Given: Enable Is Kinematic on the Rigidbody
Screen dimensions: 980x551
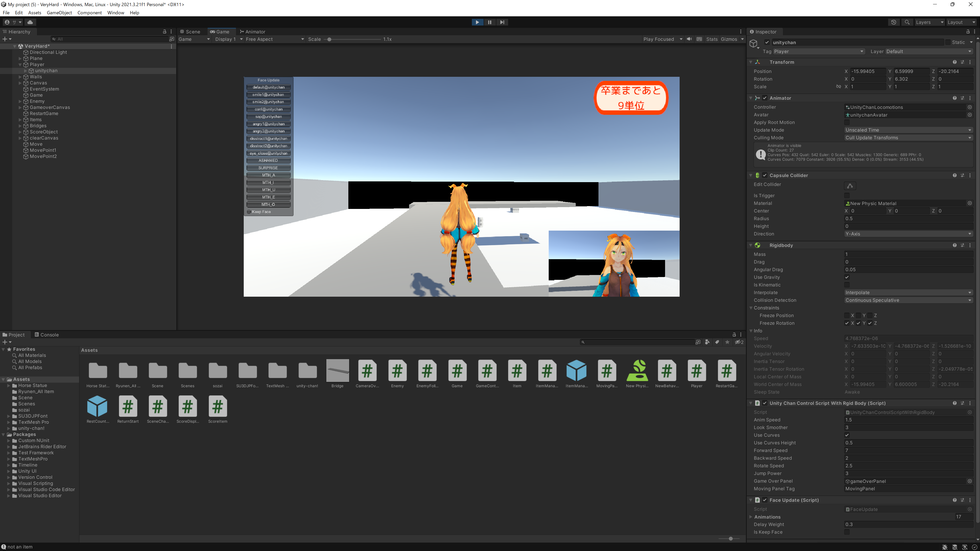Looking at the screenshot, I should tap(847, 285).
